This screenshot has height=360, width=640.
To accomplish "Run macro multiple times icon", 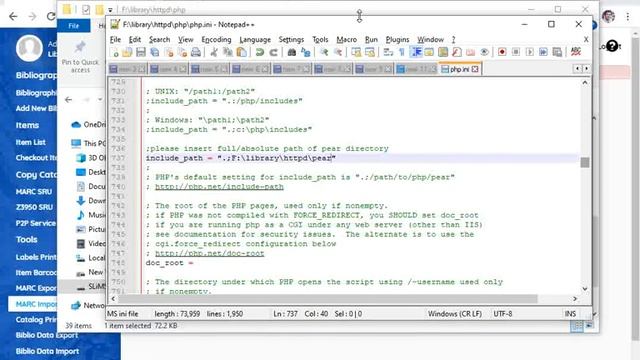I will 543,52.
